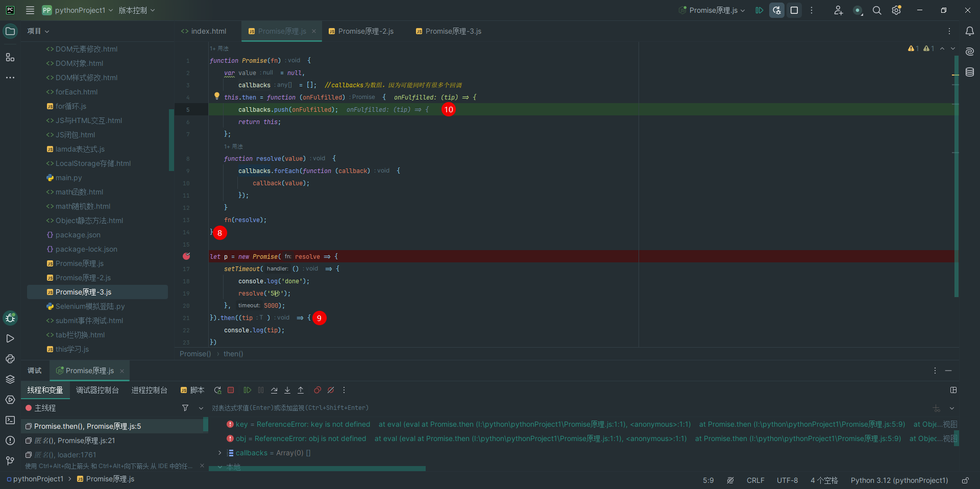Open the Python Console tool window
This screenshot has width=980, height=489.
coord(10,359)
